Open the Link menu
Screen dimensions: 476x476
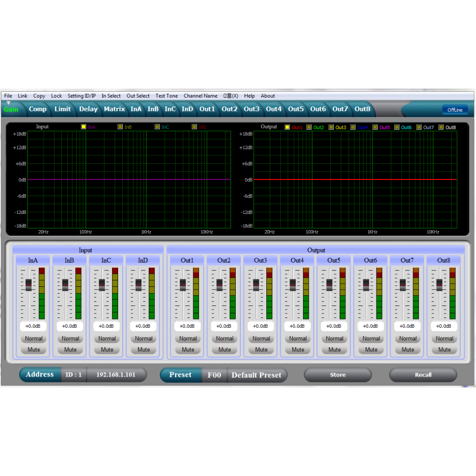[x=22, y=96]
